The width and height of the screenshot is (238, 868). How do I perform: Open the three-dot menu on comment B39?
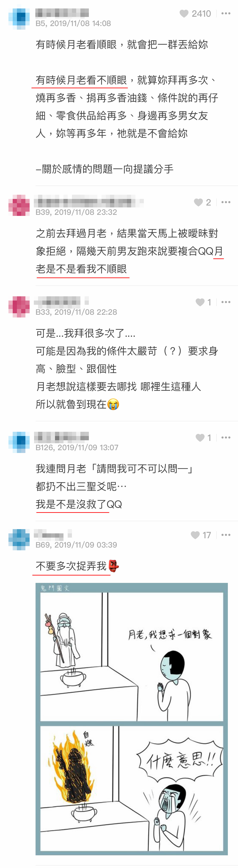(x=226, y=202)
